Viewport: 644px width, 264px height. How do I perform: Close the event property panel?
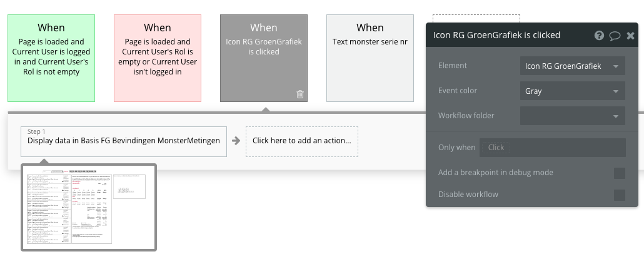coord(630,36)
